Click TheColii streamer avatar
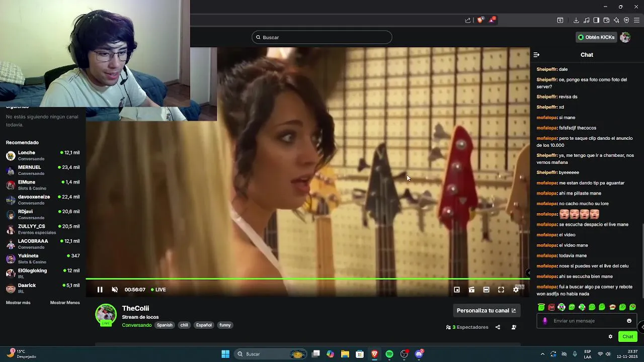Viewport: 644px width, 362px height. (x=106, y=314)
